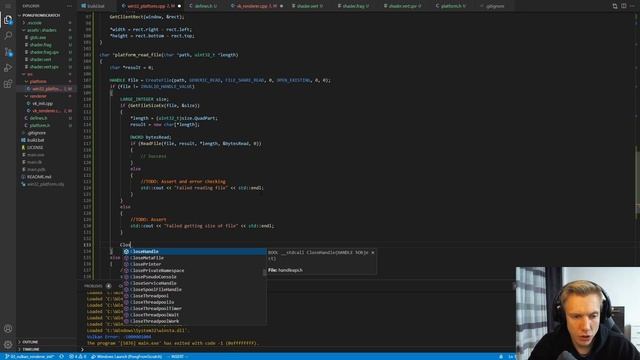Open vk_renderer.cpp in explorer tree

46,111
